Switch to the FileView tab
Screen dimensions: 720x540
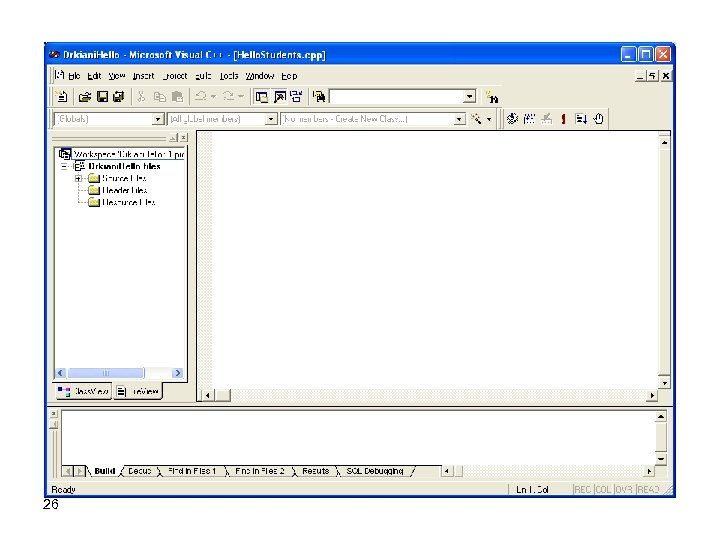(138, 391)
